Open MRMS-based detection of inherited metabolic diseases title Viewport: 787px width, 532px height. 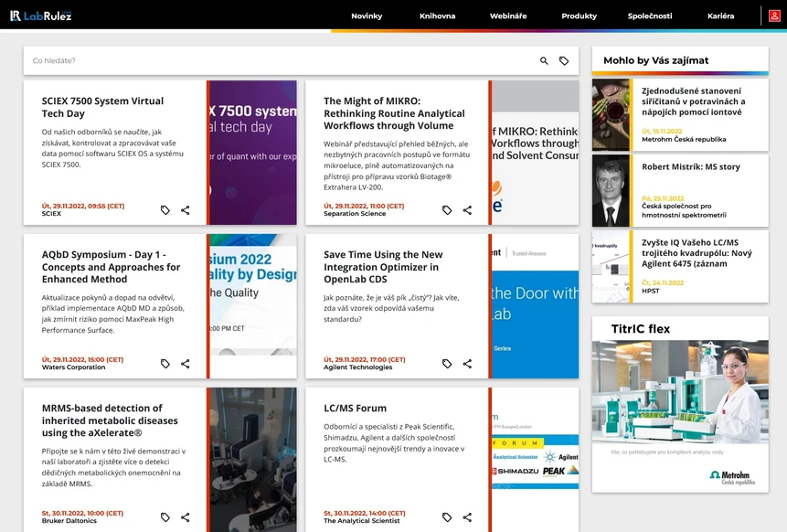click(x=110, y=420)
